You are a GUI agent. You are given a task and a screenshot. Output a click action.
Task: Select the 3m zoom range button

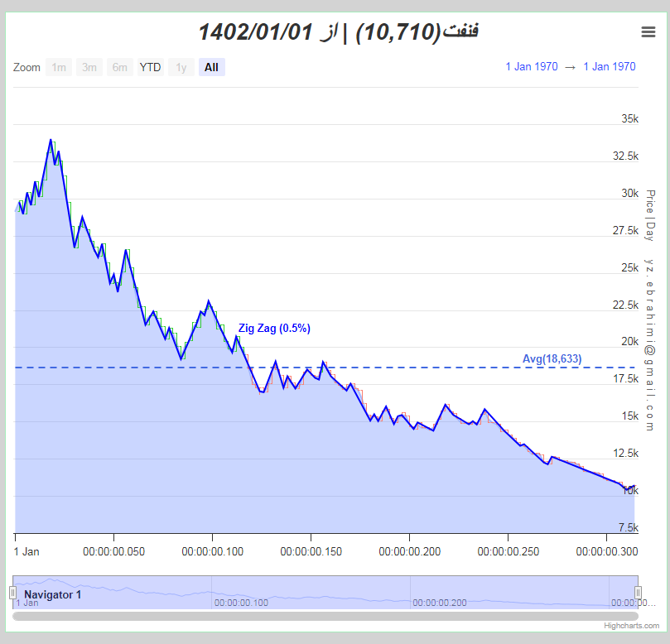pyautogui.click(x=89, y=67)
